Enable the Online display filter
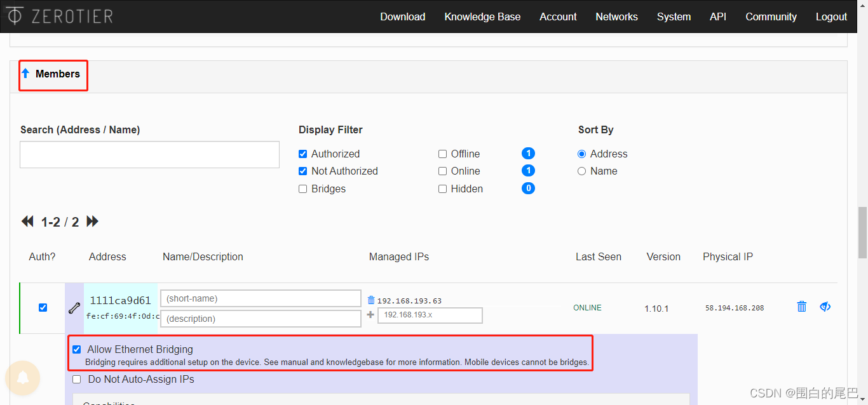The image size is (868, 405). (x=442, y=171)
